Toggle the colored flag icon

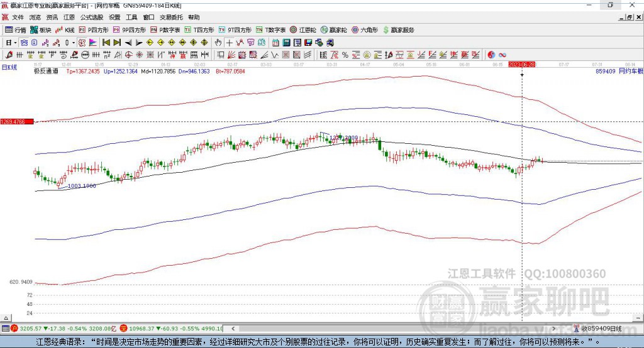pos(93,43)
